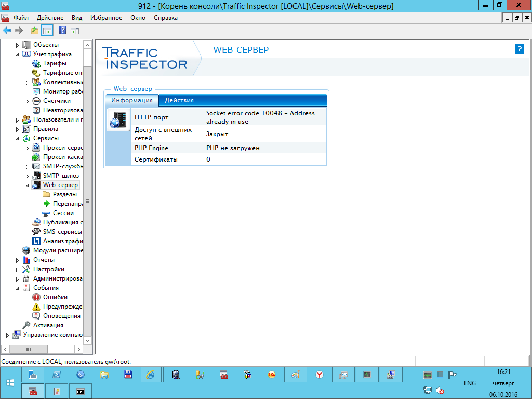
Task: Select the Сессии tree icon
Action: click(x=46, y=213)
